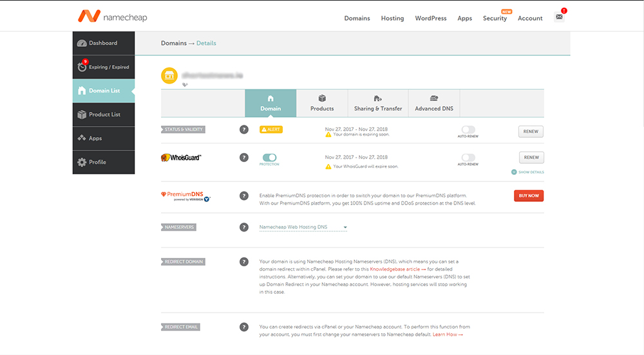Click the blurred domain name heading
The image size is (644, 355).
[x=213, y=75]
